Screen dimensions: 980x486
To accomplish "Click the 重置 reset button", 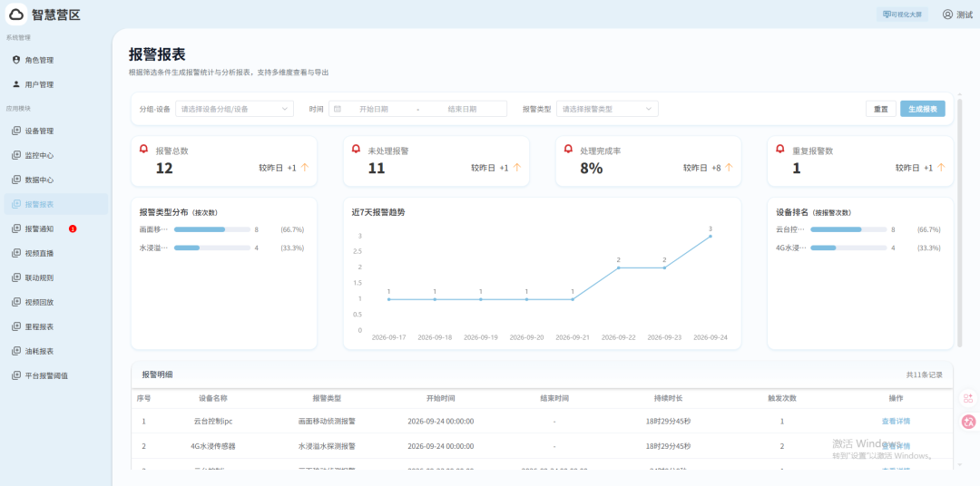I will [880, 109].
